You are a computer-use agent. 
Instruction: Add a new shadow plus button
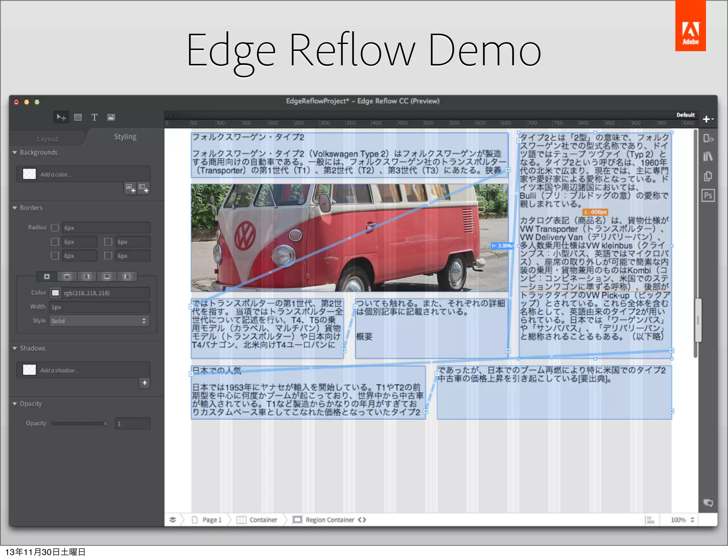(145, 383)
